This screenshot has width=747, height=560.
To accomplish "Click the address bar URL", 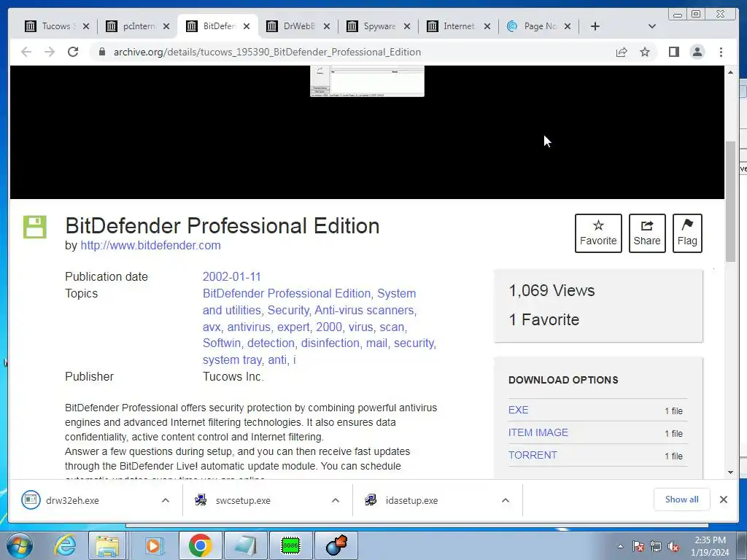I will click(x=267, y=52).
